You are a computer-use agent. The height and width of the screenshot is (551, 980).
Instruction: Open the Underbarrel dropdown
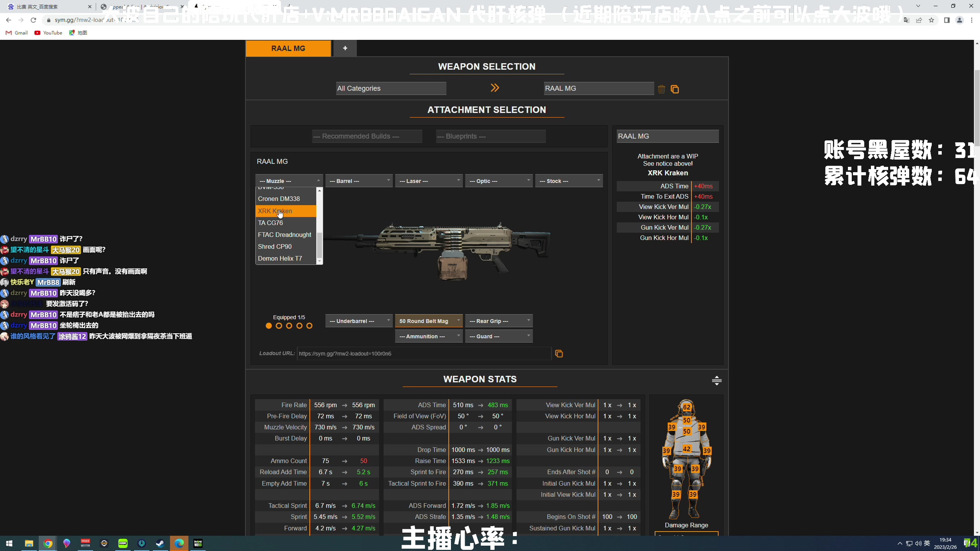coord(359,321)
